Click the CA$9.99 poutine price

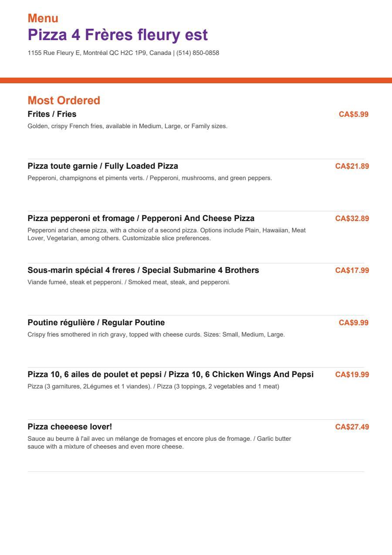354,323
